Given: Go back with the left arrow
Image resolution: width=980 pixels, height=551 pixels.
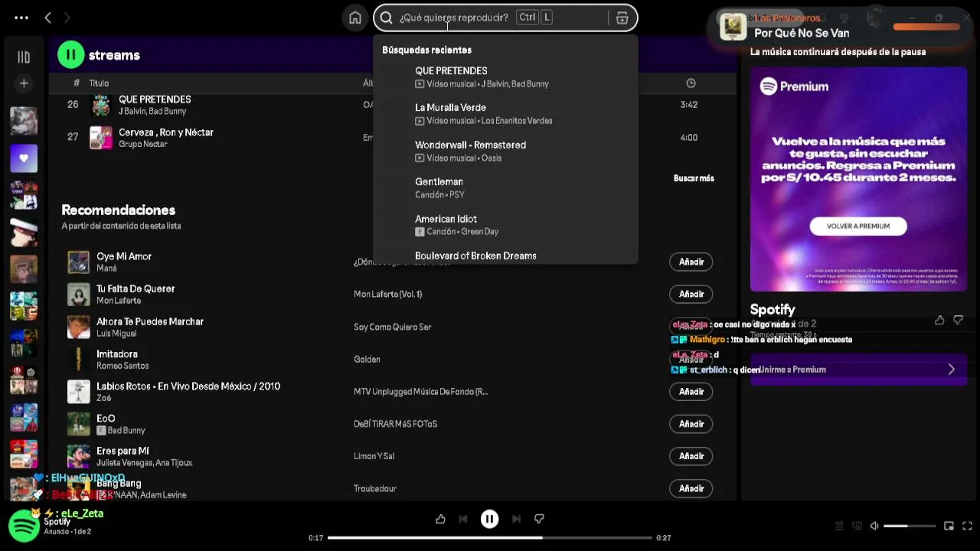Looking at the screenshot, I should tap(47, 18).
